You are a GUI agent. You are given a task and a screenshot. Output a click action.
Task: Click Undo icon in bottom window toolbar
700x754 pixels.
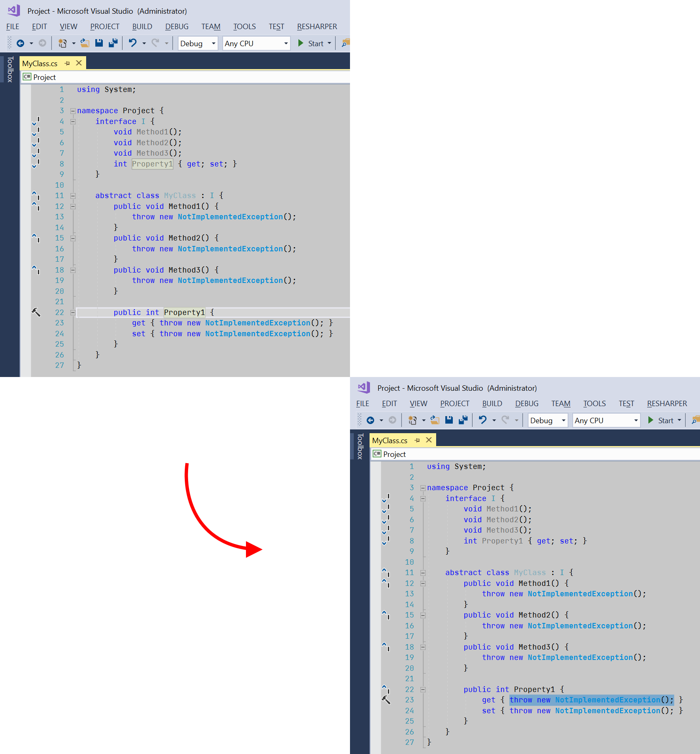pos(483,420)
